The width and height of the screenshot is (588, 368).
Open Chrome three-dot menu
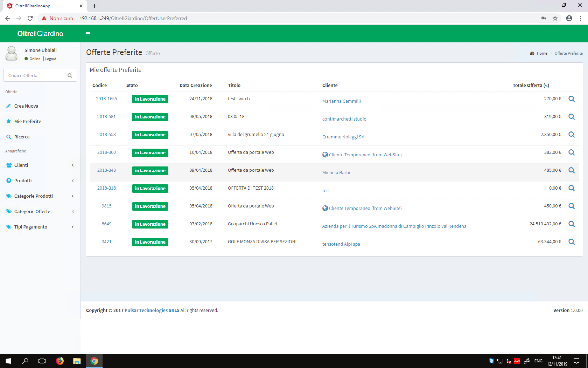tap(580, 18)
